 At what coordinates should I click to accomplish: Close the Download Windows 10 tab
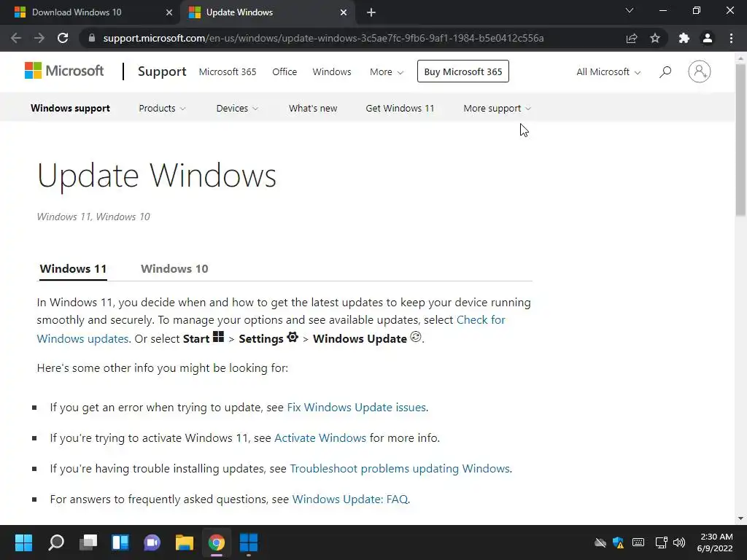click(169, 12)
